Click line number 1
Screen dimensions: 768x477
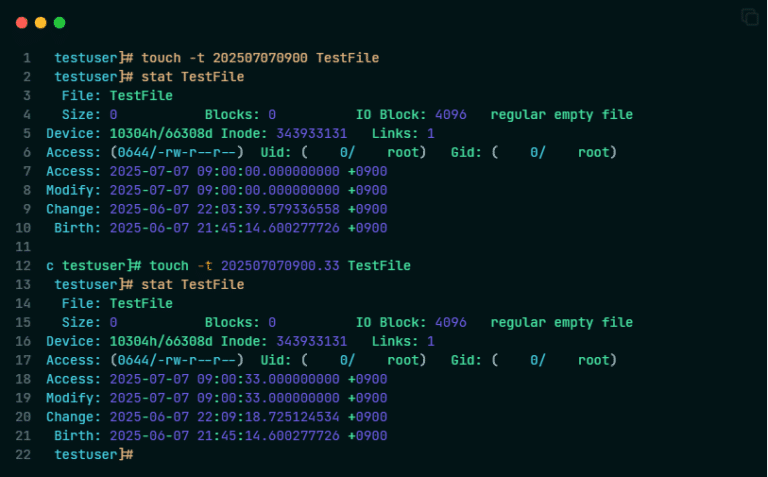click(x=27, y=58)
